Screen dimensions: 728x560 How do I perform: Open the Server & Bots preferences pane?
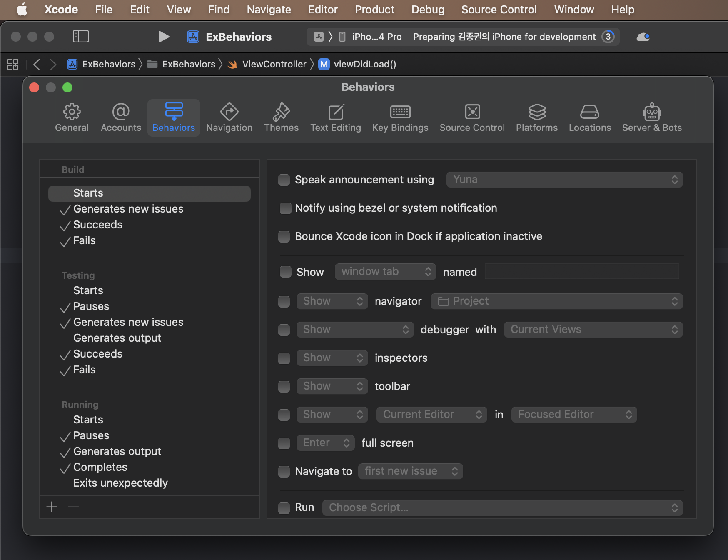click(652, 117)
